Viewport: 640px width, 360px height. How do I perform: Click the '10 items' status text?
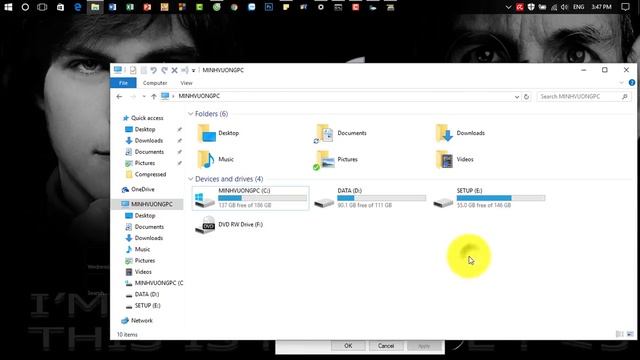127,335
